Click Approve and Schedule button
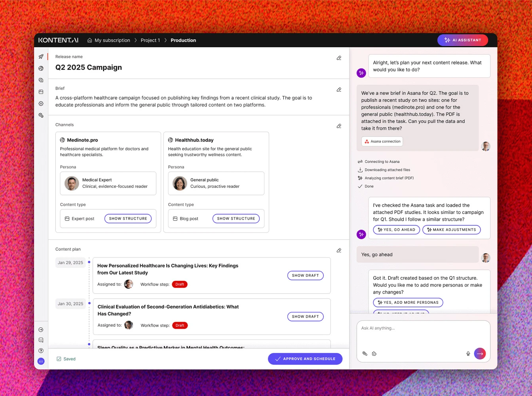 305,359
